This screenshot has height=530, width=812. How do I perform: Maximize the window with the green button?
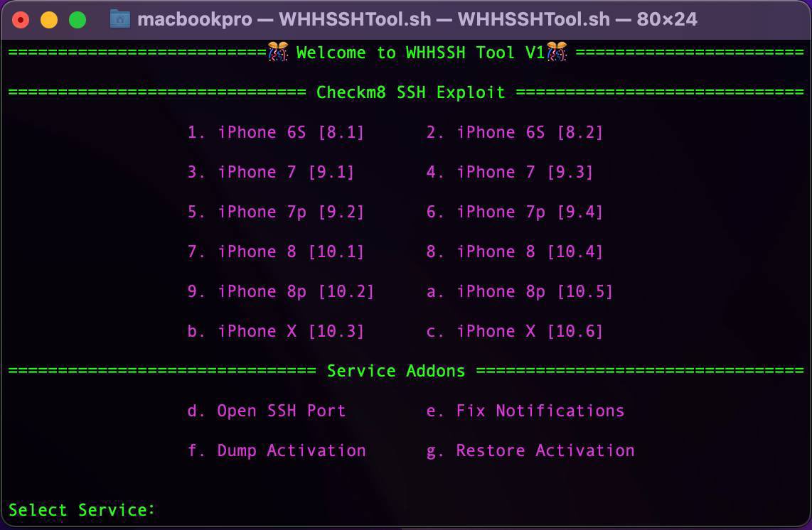[78, 20]
